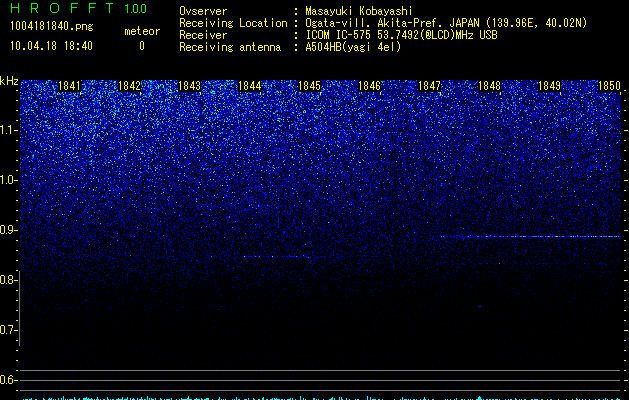Click time marker 1847
The width and height of the screenshot is (629, 400).
[429, 86]
